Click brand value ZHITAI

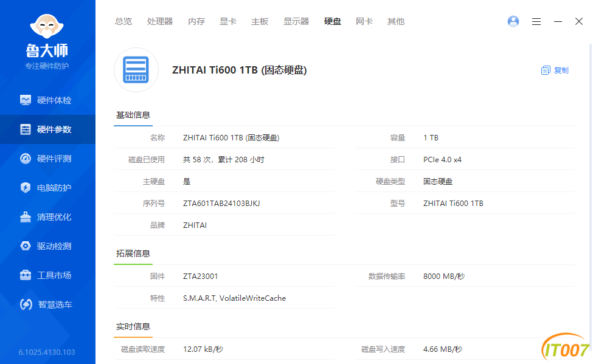click(x=195, y=225)
